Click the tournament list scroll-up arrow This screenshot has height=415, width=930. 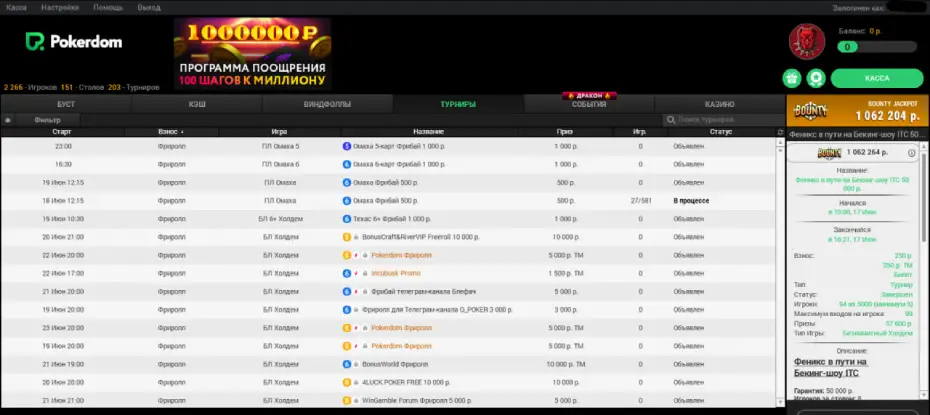(780, 141)
